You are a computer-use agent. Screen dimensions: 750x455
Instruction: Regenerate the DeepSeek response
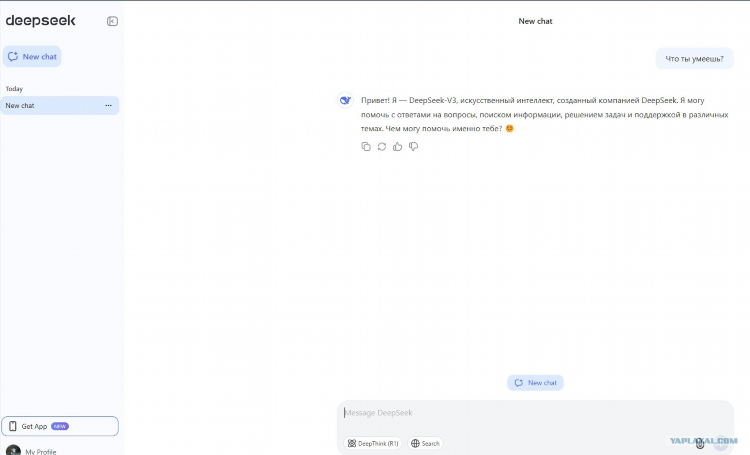(x=382, y=146)
